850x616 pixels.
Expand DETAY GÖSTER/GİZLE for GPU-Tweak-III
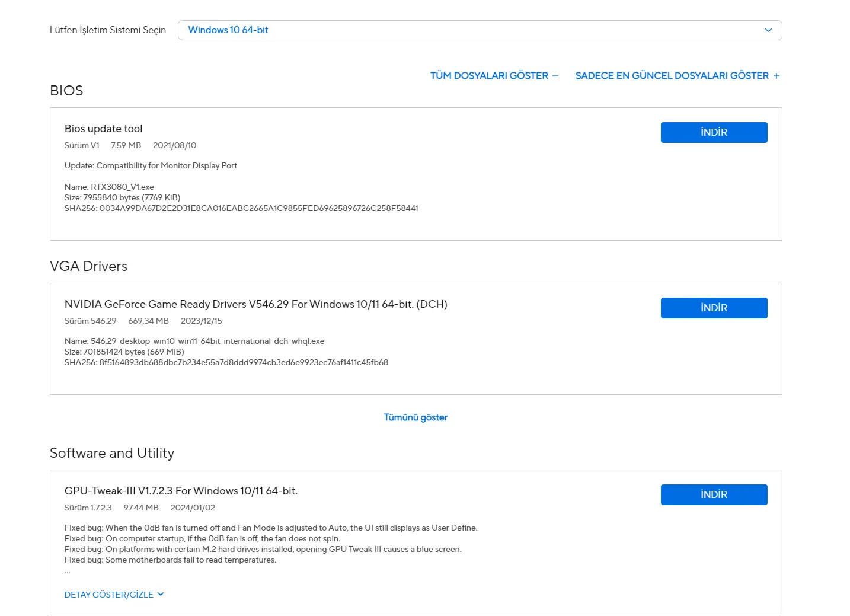pyautogui.click(x=114, y=595)
